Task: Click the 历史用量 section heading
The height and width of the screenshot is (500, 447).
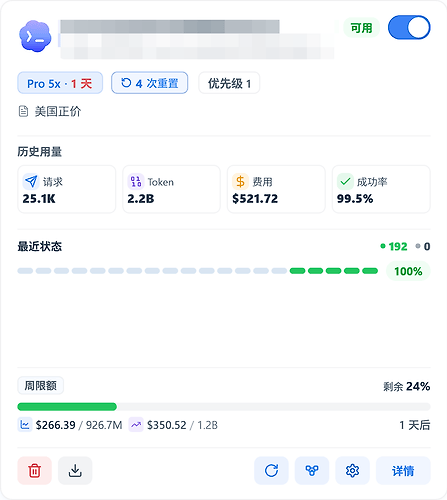Action: pos(40,152)
